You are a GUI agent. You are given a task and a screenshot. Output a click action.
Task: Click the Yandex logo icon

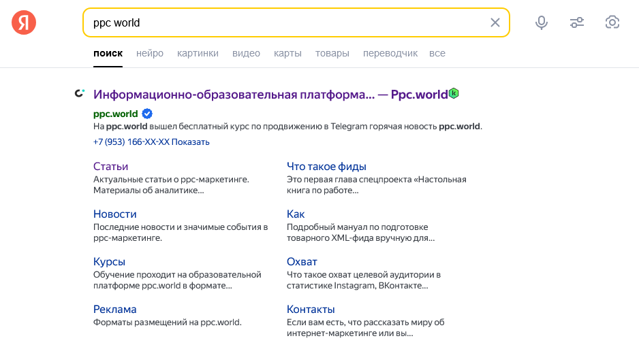tap(24, 22)
